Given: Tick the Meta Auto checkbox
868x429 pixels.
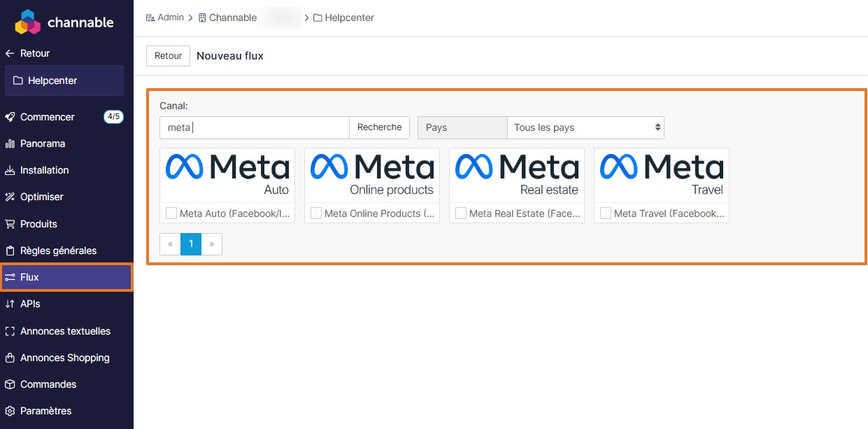Looking at the screenshot, I should coord(171,213).
